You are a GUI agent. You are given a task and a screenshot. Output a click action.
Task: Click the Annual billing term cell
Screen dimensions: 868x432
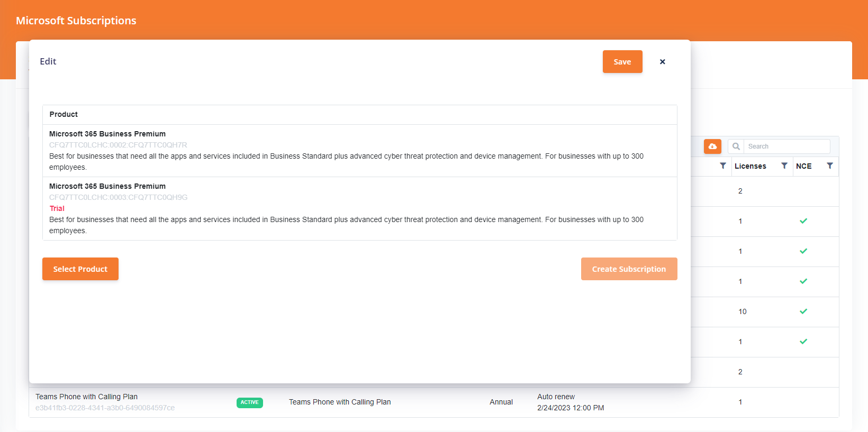pos(501,402)
